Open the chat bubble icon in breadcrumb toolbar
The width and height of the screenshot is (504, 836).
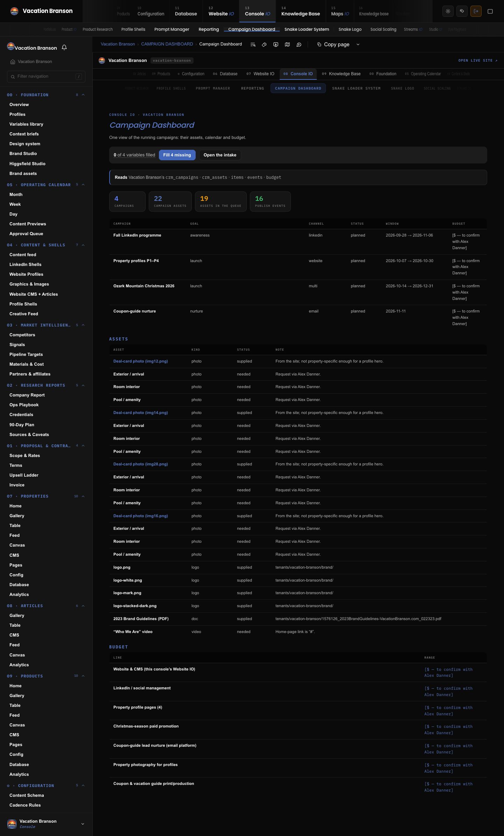pyautogui.click(x=299, y=44)
